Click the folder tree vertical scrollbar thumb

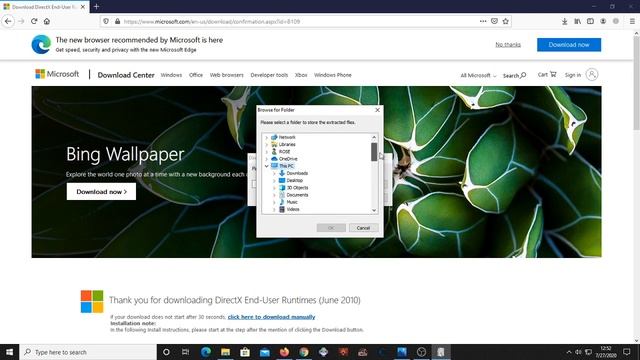click(x=374, y=152)
